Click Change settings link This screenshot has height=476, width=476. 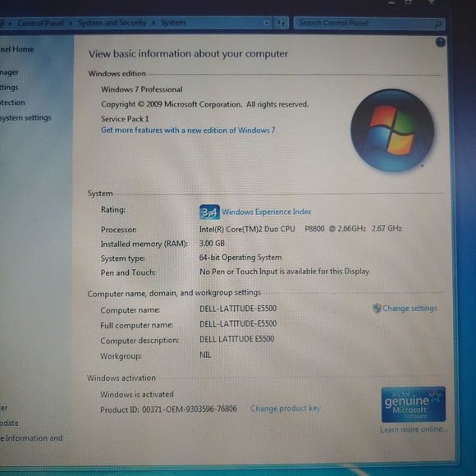pos(410,308)
